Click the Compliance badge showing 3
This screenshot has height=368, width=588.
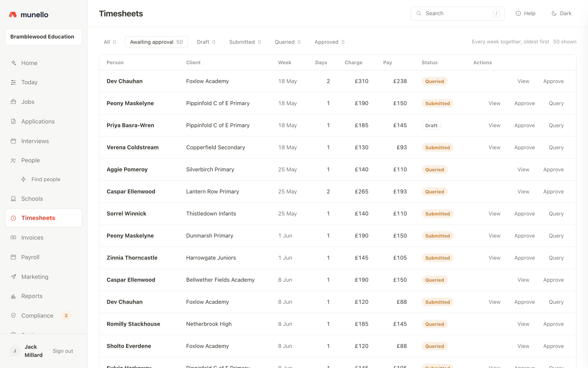[66, 316]
